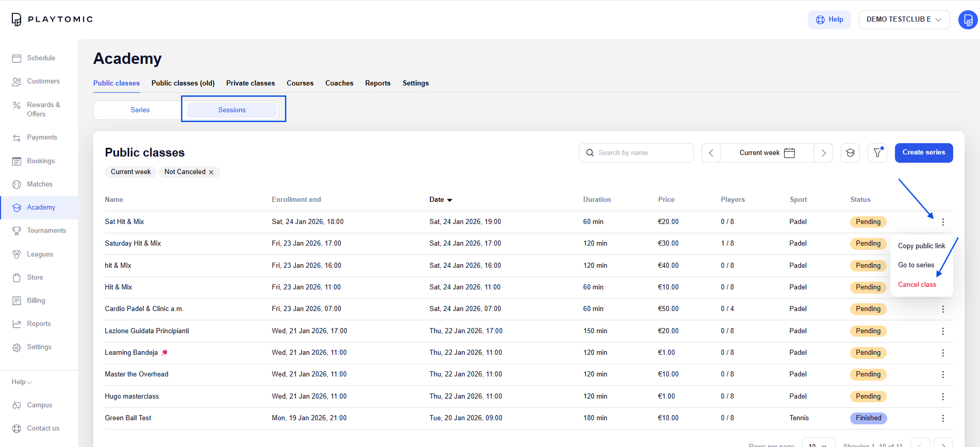
Task: Expand the DEMO TESTCLUB E dropdown
Action: click(904, 20)
